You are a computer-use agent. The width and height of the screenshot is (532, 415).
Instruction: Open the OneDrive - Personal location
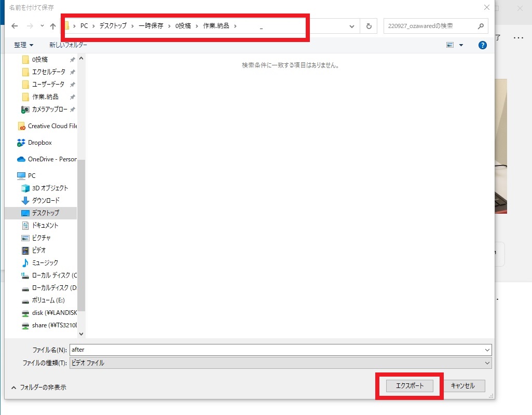click(52, 159)
